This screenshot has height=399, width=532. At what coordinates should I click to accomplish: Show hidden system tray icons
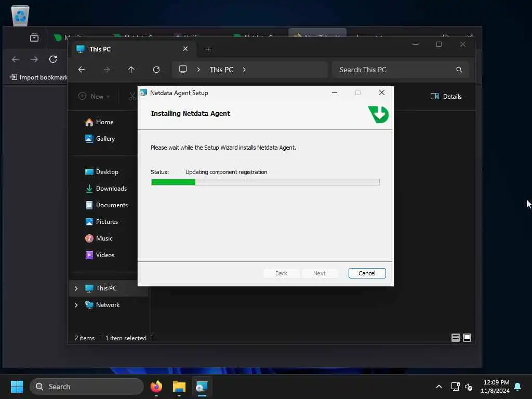coord(438,387)
